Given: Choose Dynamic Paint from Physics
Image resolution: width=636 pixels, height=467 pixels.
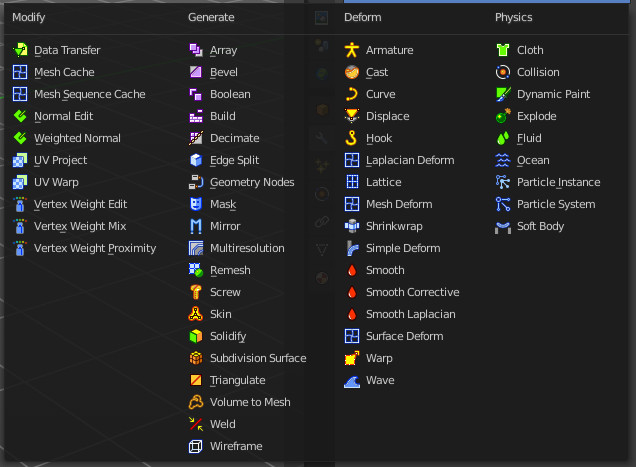Looking at the screenshot, I should point(553,94).
